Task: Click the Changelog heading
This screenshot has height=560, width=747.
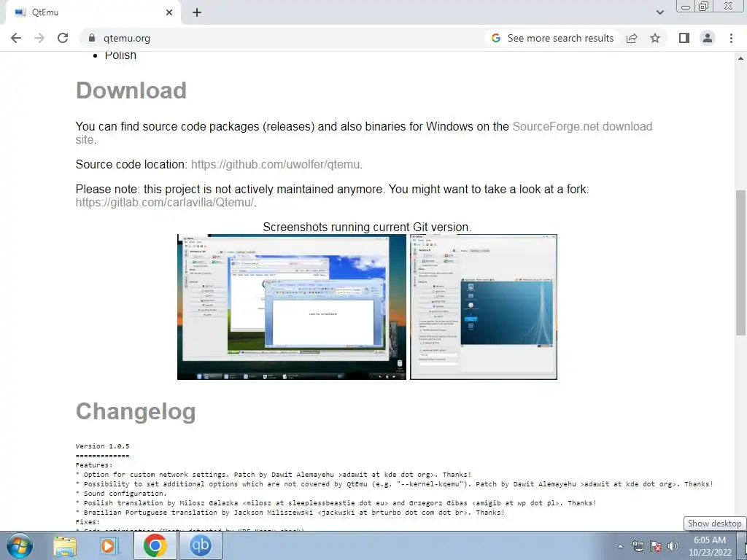Action: (x=136, y=411)
